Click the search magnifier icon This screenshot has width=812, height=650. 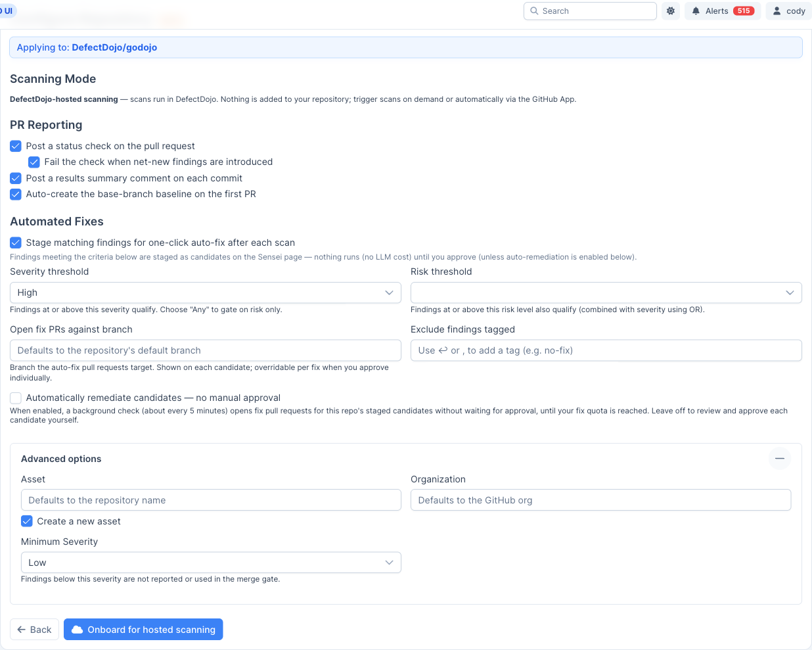[535, 11]
